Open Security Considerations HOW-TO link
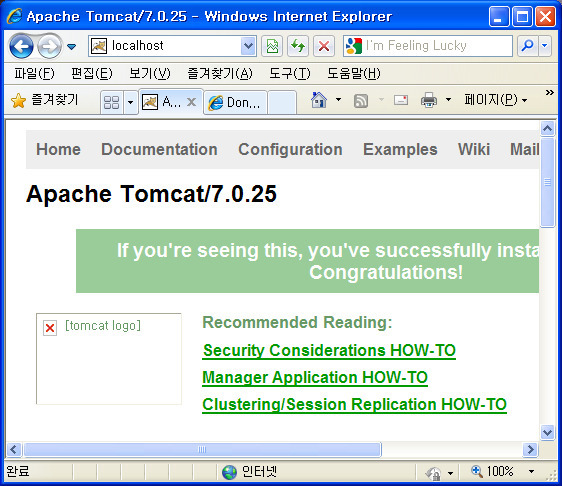562x486 pixels. [x=329, y=350]
